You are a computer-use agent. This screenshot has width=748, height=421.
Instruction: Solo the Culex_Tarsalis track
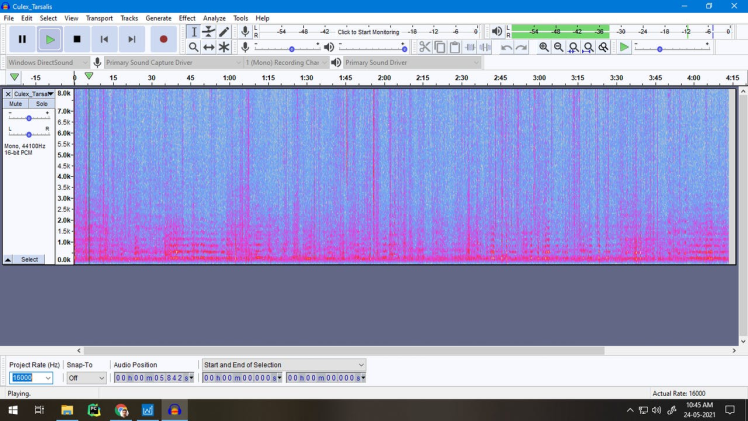click(x=40, y=103)
